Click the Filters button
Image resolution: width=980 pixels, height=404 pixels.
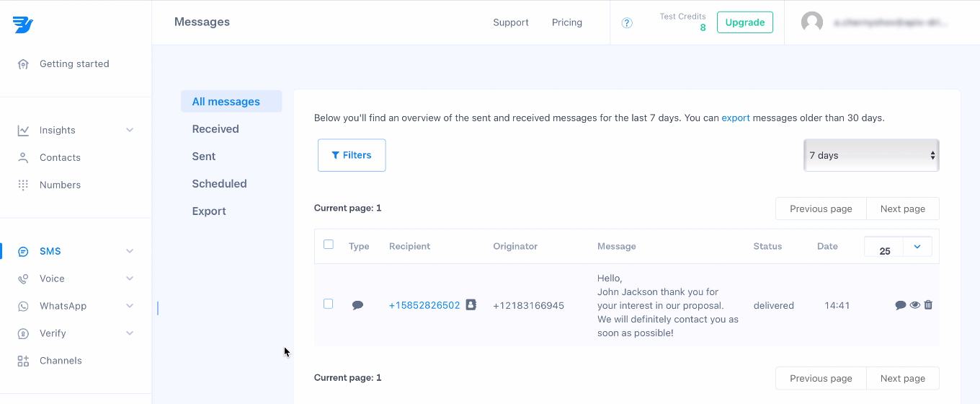pos(352,155)
